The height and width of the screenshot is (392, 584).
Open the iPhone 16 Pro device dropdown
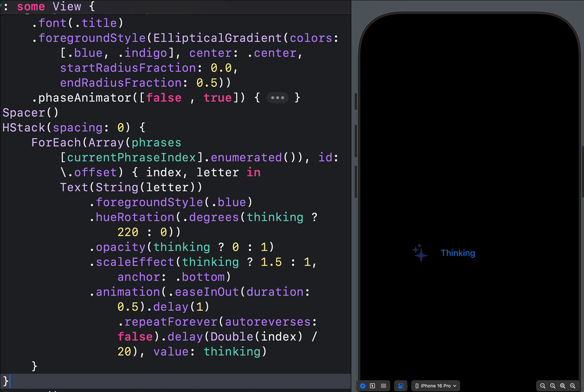pyautogui.click(x=436, y=386)
